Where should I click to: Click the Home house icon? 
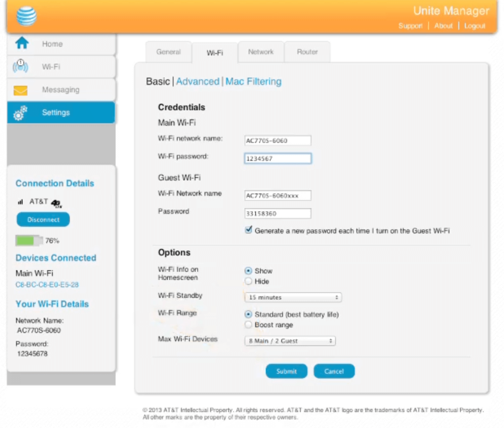coord(22,43)
